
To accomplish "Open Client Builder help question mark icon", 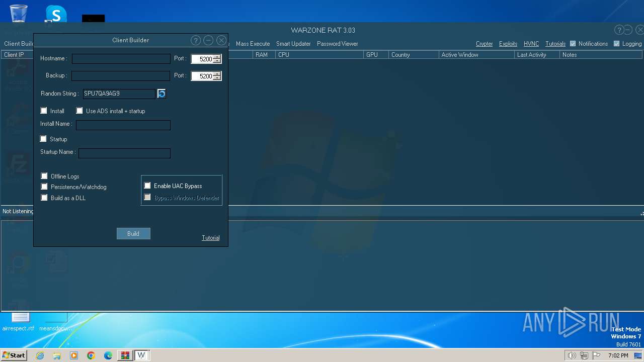I will (196, 40).
